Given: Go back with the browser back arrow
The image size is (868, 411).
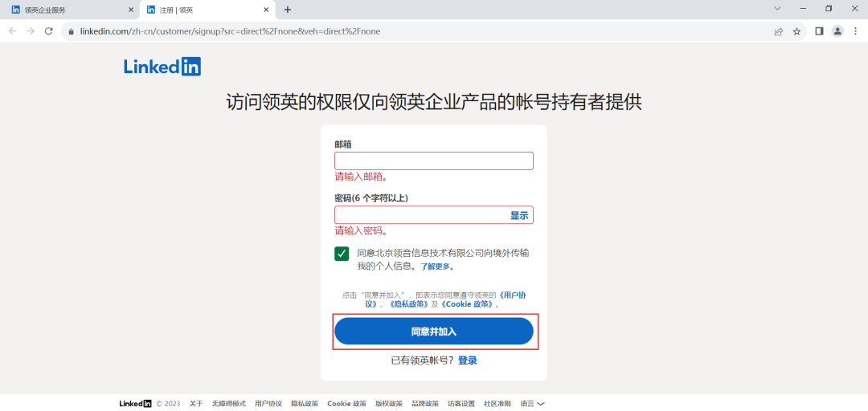Looking at the screenshot, I should tap(13, 31).
